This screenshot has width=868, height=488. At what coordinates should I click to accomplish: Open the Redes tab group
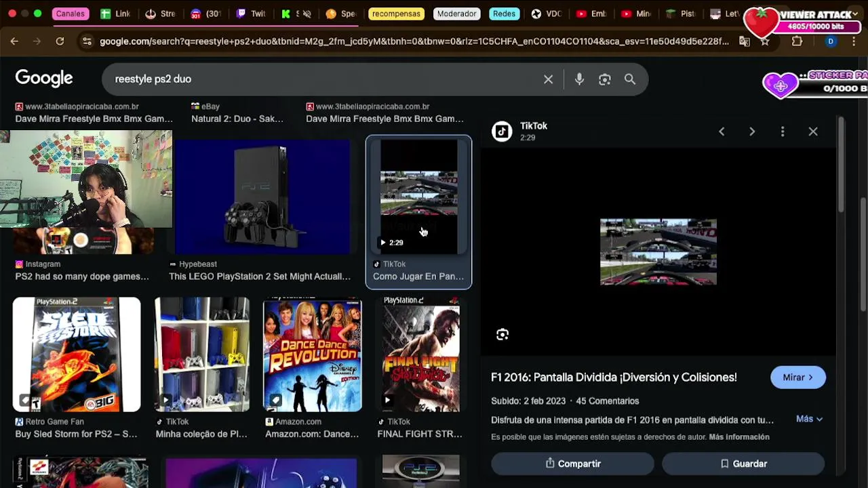[504, 14]
